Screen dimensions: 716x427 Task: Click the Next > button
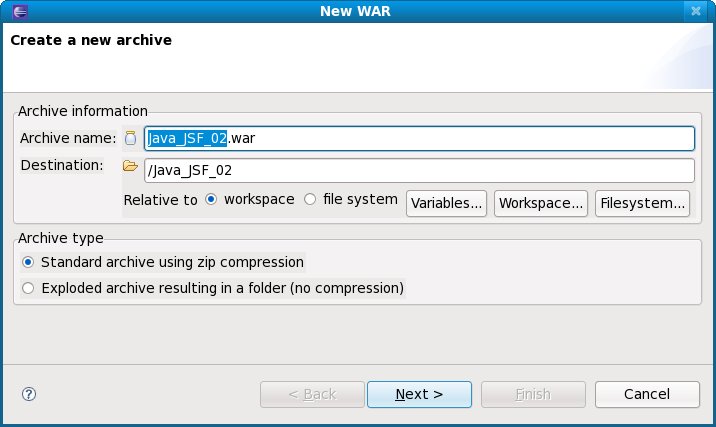click(419, 394)
